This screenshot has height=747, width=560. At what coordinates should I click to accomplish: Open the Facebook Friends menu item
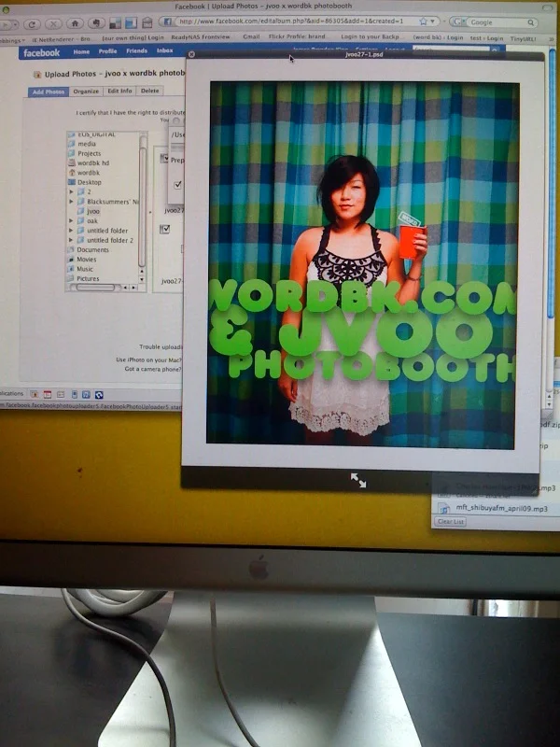tap(136, 50)
